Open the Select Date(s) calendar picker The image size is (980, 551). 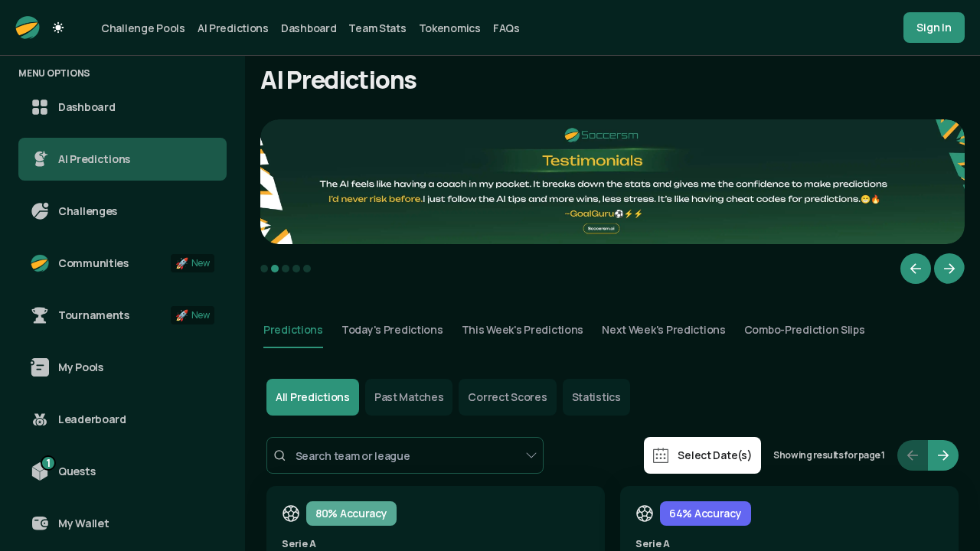coord(702,455)
